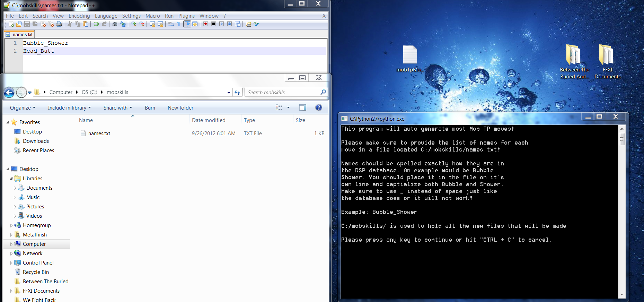644x302 pixels.
Task: Toggle Show All Characters pilcrow button
Action: 179,24
